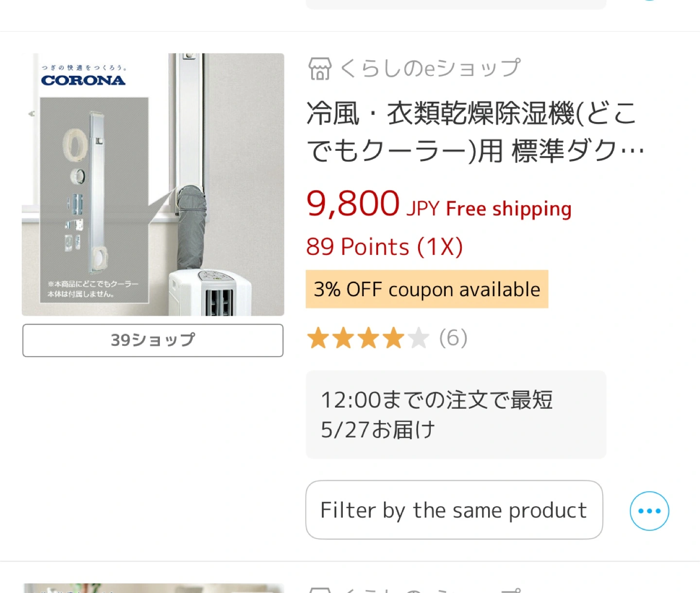View the six reviews count link
Image resolution: width=700 pixels, height=593 pixels.
pos(453,338)
